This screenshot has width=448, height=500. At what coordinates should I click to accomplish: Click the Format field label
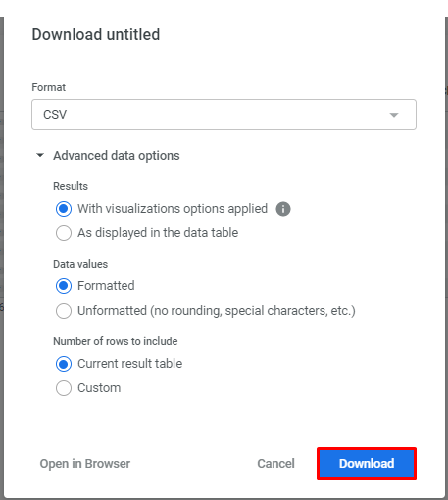tap(49, 87)
